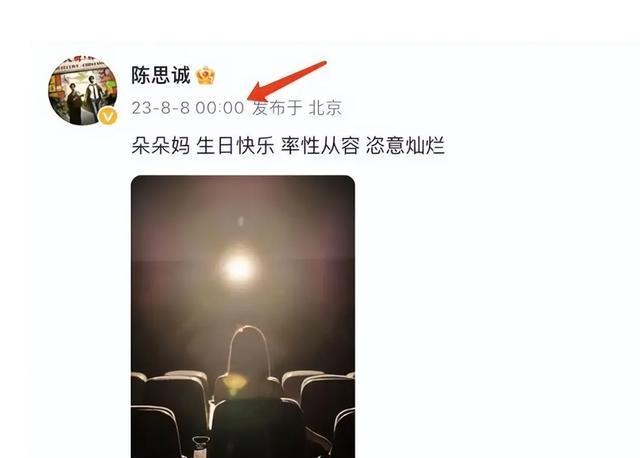The height and width of the screenshot is (458, 640).
Task: Click the words 朵朵妈 in the post
Action: coord(161,146)
